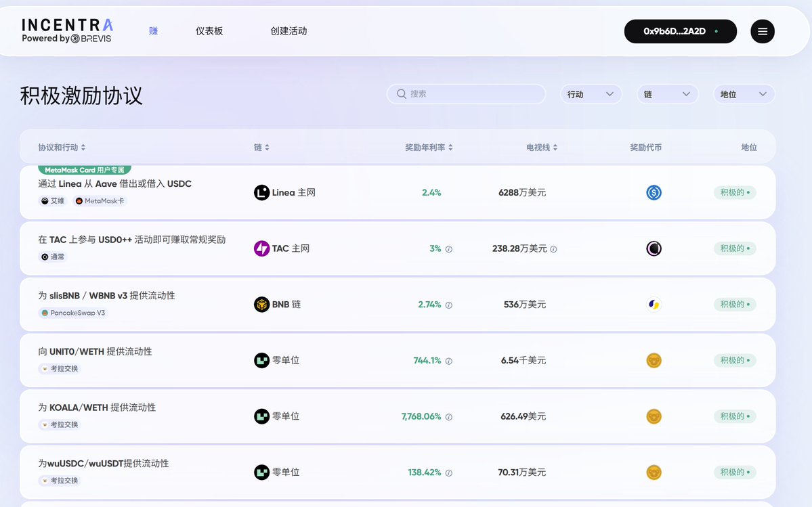Viewport: 812px width, 507px height.
Task: Open the 链 filter dropdown
Action: tap(667, 93)
